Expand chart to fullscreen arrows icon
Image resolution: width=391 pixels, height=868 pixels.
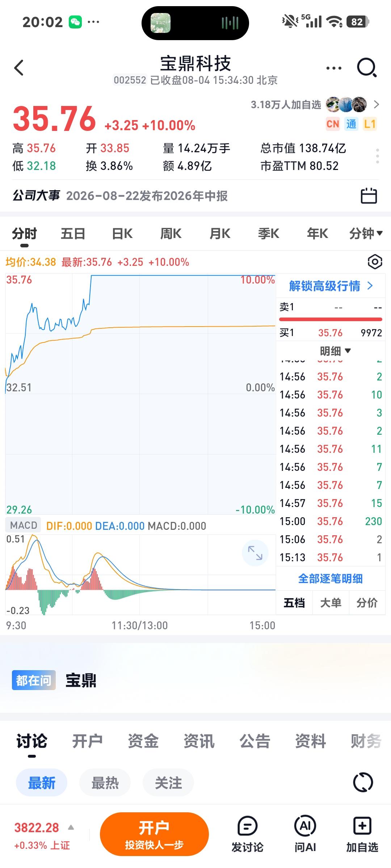click(255, 553)
